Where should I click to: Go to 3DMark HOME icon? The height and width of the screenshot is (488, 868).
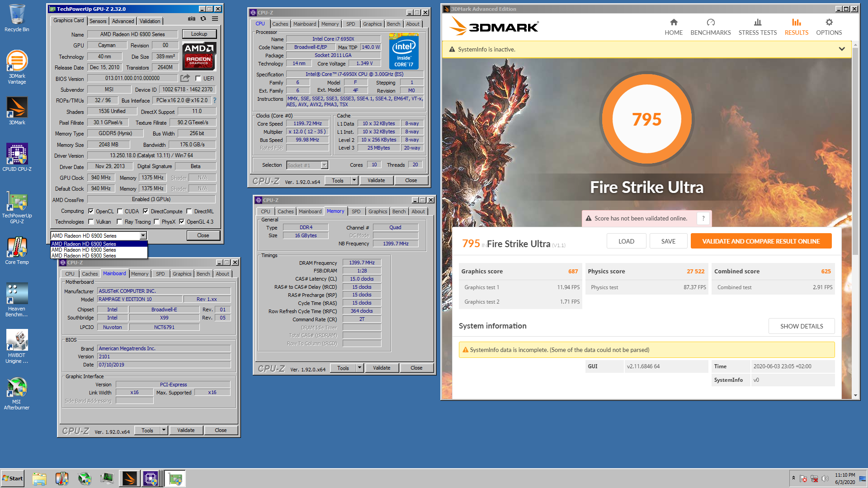(674, 27)
